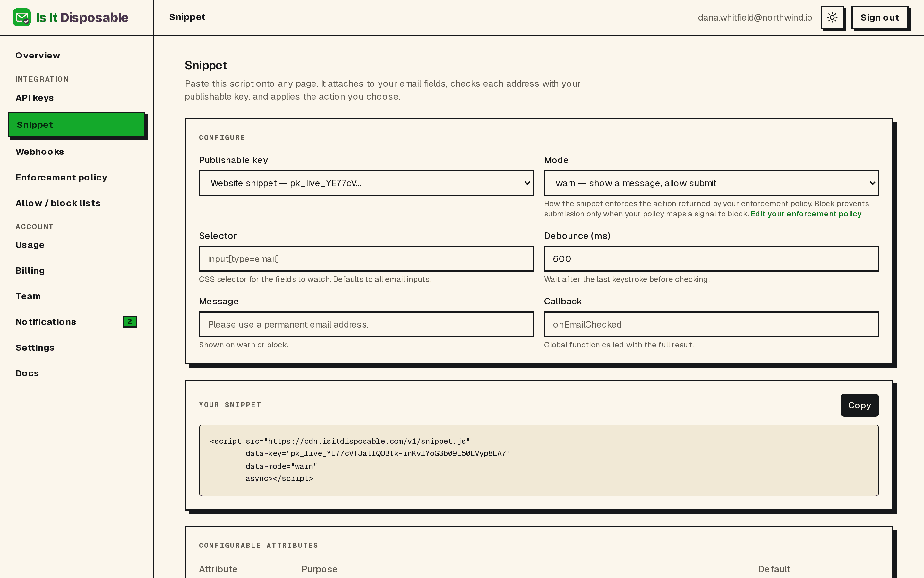Click the Snippet breadcrumb title in header
Viewport: 924px width, 578px height.
tap(187, 17)
